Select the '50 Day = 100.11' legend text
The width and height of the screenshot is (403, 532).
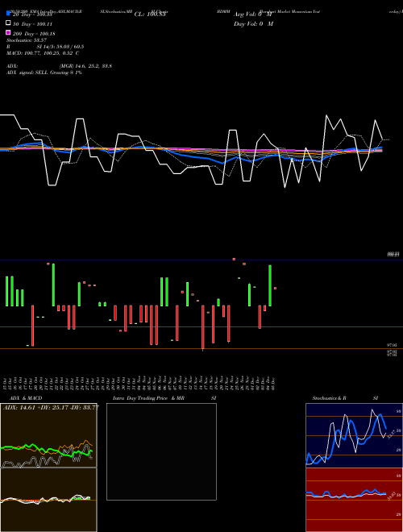[32, 24]
